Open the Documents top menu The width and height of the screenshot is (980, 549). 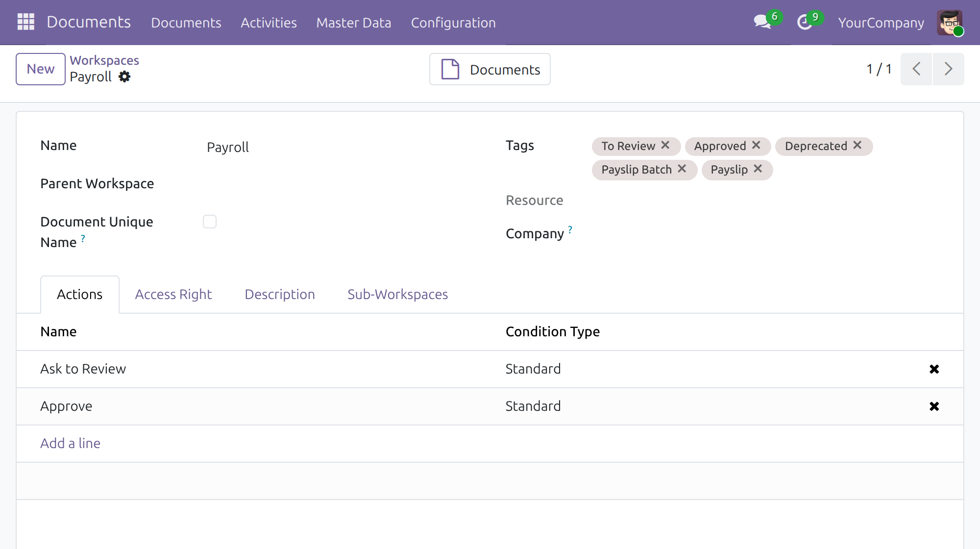pyautogui.click(x=186, y=23)
